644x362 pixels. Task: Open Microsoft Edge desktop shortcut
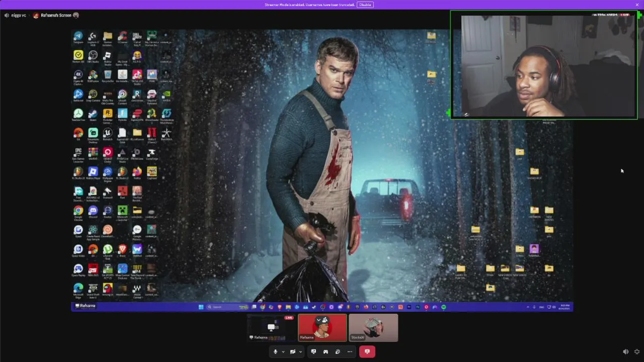[78, 291]
